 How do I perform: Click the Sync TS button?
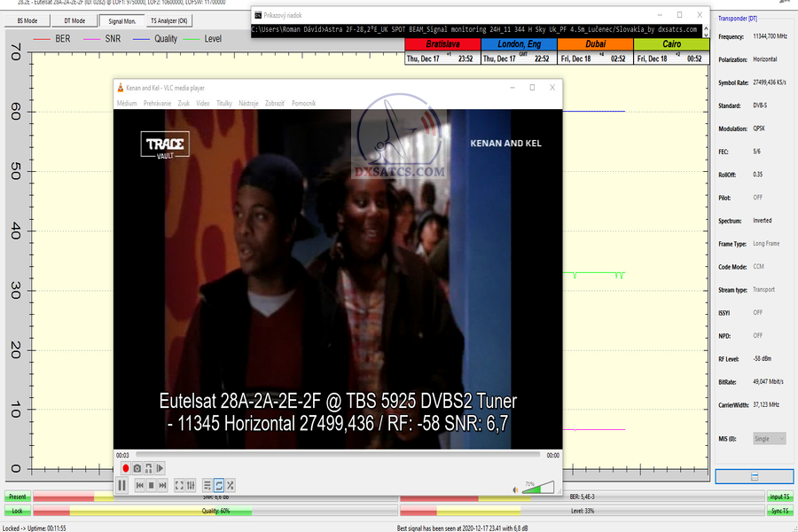[781, 512]
